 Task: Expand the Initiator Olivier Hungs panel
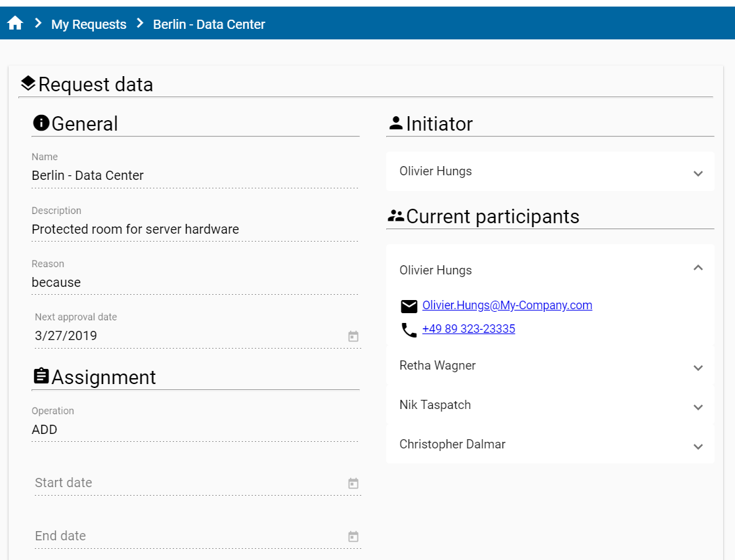pos(698,173)
